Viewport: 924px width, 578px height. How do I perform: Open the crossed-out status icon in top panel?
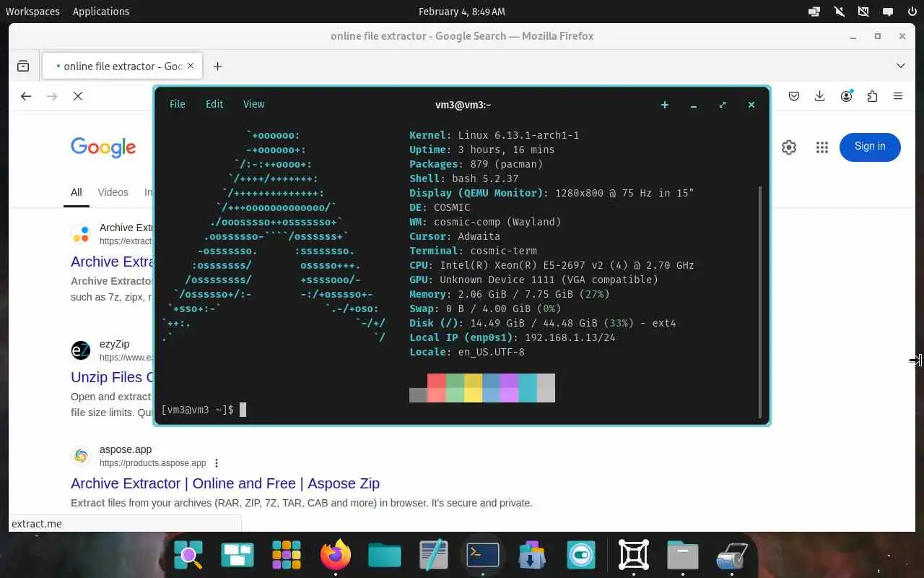pos(863,12)
